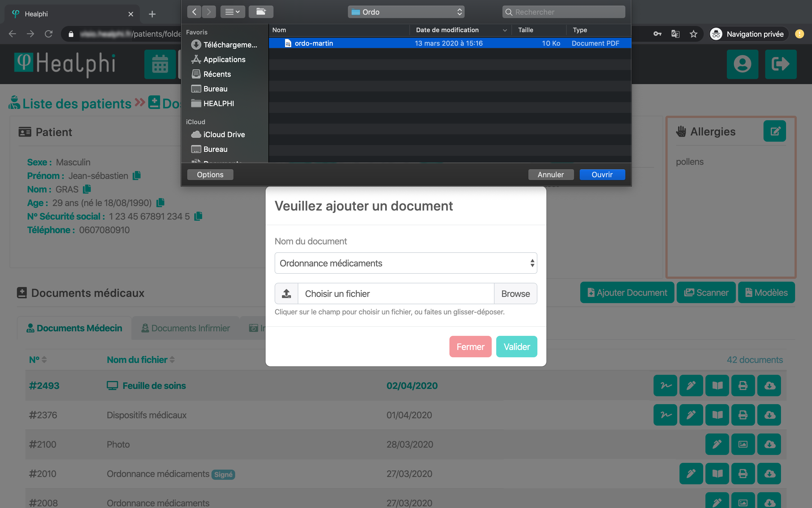Viewport: 812px width, 508px height.
Task: Bookmark page with the star icon
Action: [694, 34]
